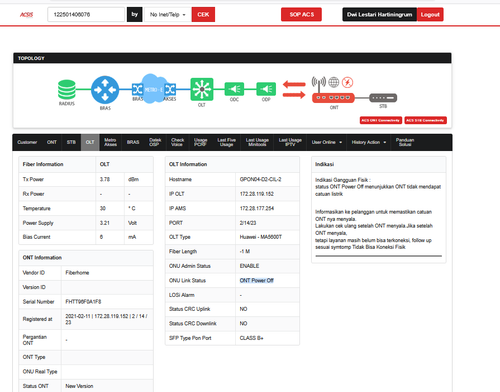The width and height of the screenshot is (500, 392).
Task: Open the Usage PCRF tab
Action: (x=200, y=142)
